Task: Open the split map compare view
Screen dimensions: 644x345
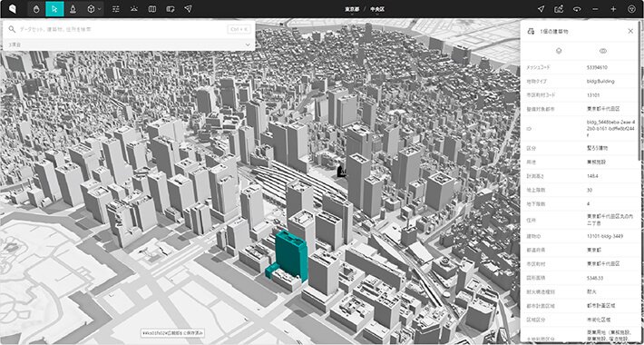Action: point(152,9)
